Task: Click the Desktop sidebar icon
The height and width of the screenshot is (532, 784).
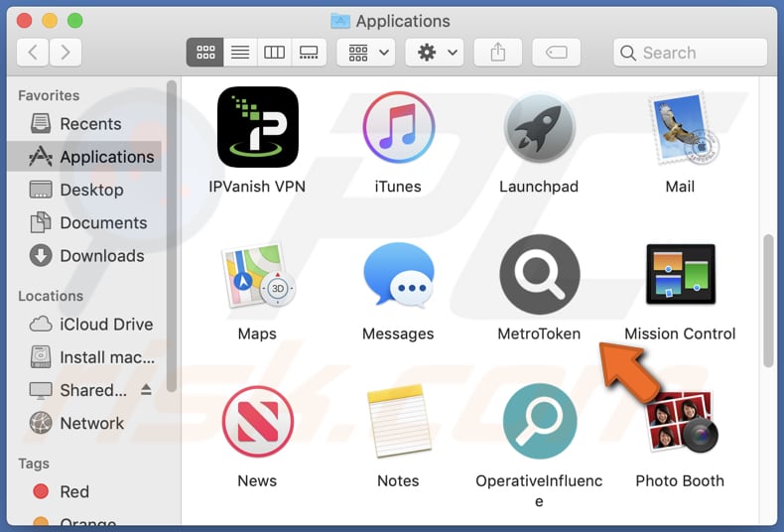Action: 41,190
